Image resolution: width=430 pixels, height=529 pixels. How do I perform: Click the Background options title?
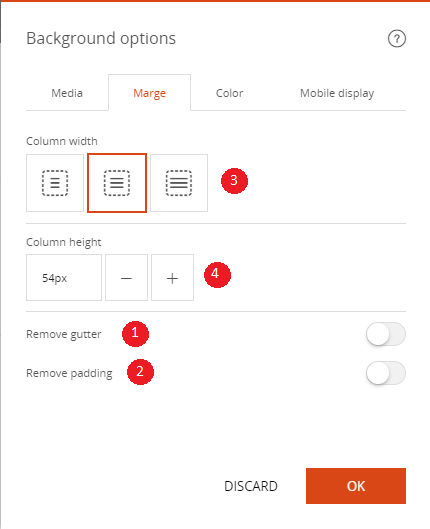pos(101,38)
